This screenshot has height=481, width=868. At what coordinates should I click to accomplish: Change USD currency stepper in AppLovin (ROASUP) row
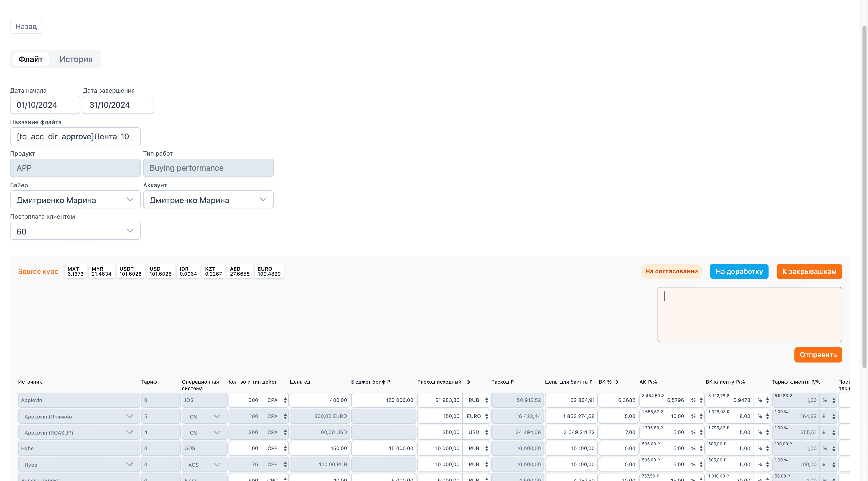tap(486, 432)
